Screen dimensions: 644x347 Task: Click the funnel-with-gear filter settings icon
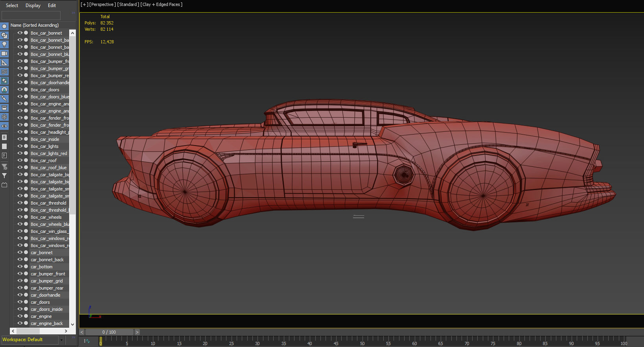coord(4,167)
